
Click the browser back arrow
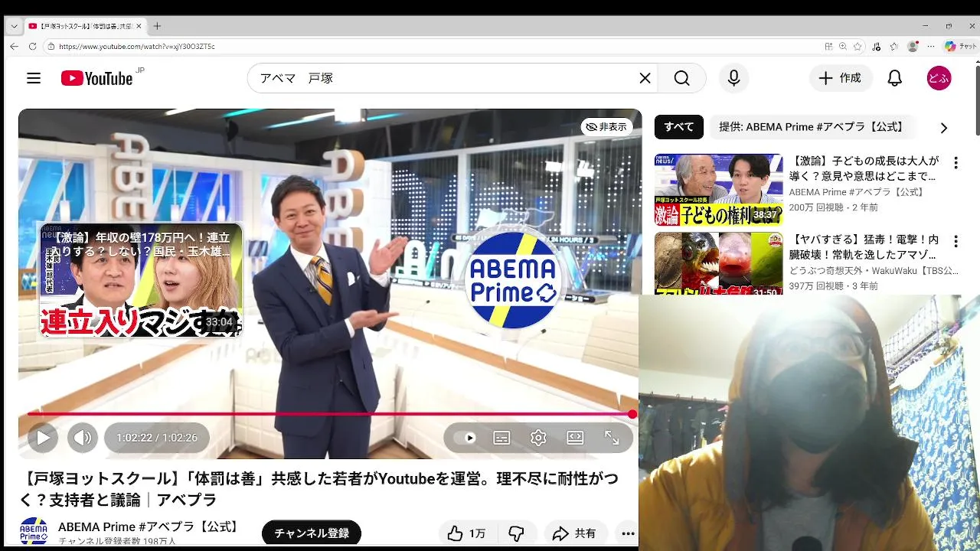14,46
